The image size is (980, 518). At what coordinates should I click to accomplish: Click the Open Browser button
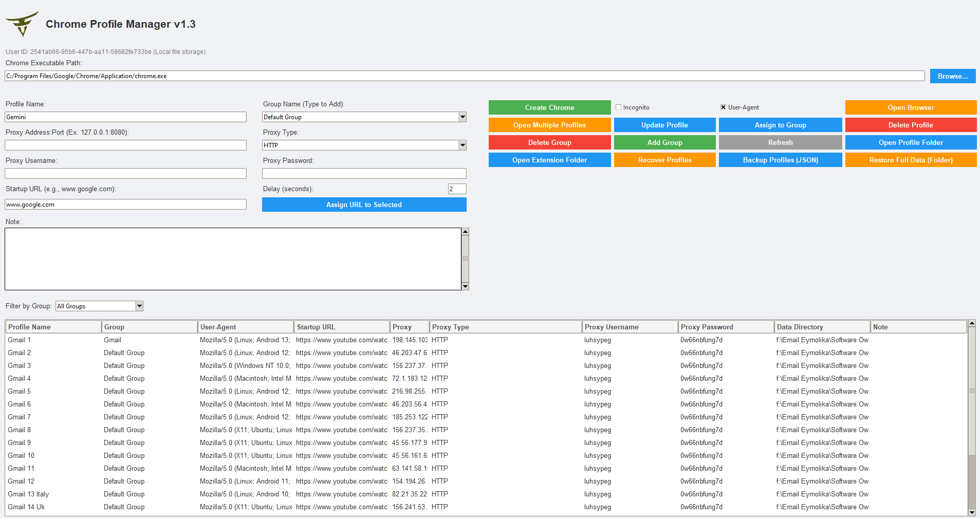point(911,107)
